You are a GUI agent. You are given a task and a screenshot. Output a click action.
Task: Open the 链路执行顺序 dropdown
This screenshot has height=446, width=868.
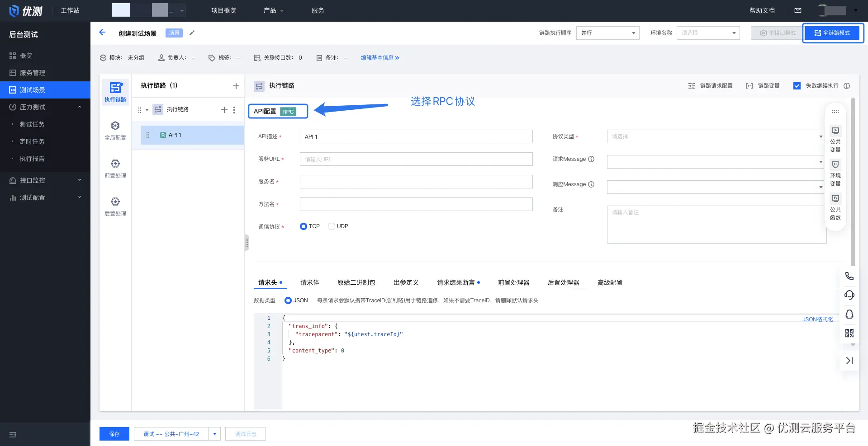tap(607, 33)
